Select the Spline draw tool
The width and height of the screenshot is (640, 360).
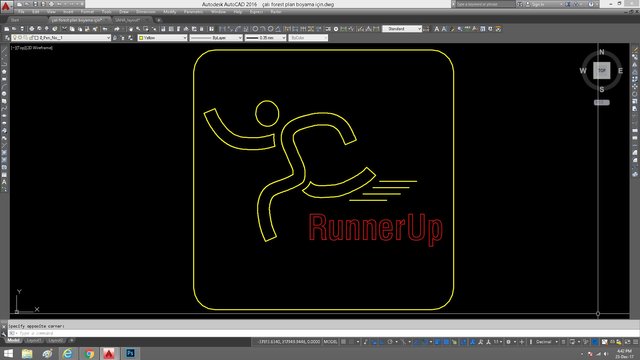pyautogui.click(x=4, y=108)
